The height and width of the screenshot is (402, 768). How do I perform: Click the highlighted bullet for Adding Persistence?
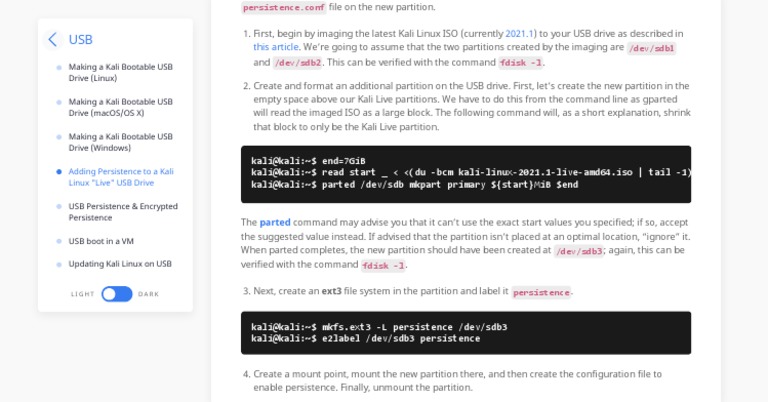click(x=59, y=171)
